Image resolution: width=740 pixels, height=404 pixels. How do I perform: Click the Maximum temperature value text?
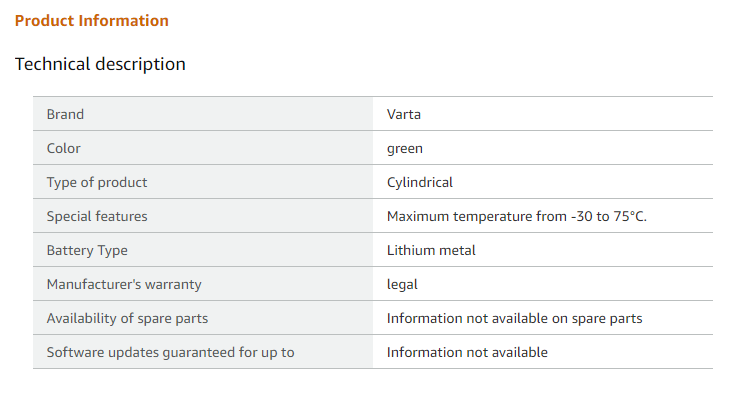click(517, 216)
